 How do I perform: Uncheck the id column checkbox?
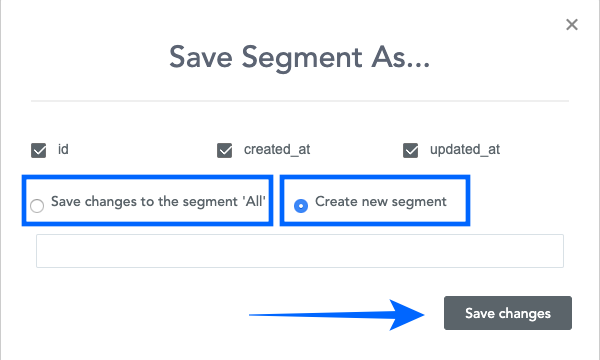click(x=39, y=150)
